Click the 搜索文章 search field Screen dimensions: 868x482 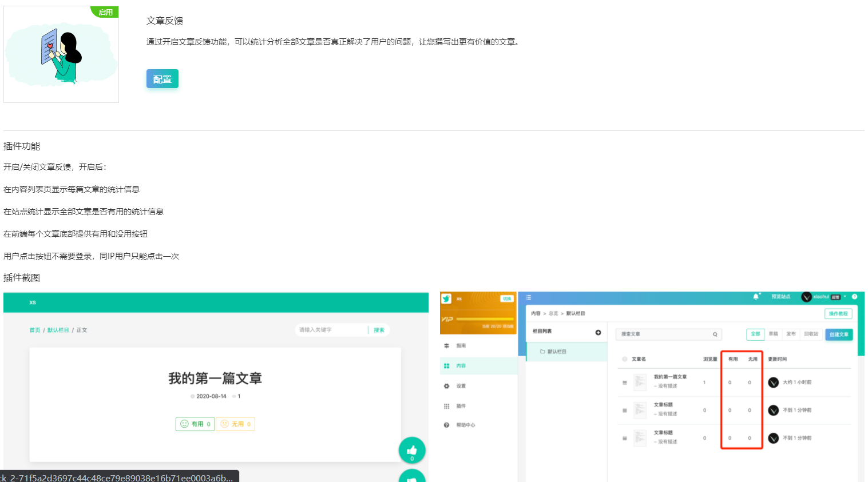(x=668, y=334)
